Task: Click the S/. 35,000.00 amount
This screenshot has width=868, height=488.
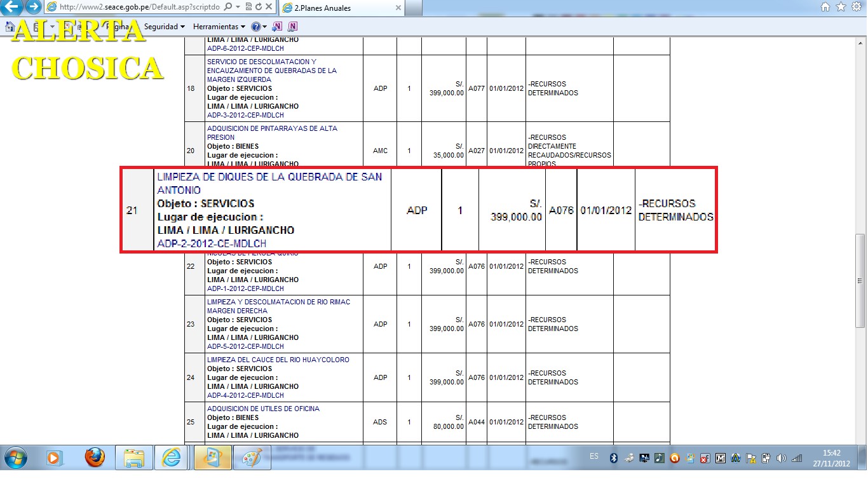Action: (448, 151)
